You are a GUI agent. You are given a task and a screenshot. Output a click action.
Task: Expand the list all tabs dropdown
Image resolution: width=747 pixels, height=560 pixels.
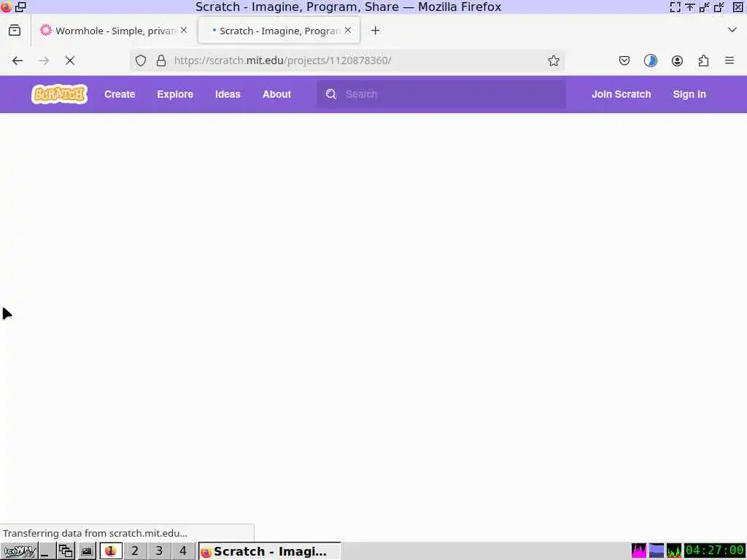coord(732,30)
